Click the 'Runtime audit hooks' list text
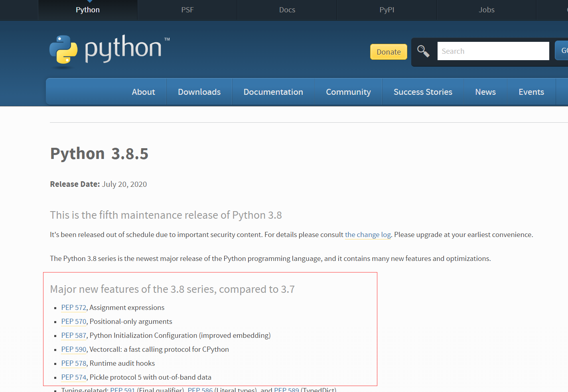The width and height of the screenshot is (568, 392). tap(122, 363)
